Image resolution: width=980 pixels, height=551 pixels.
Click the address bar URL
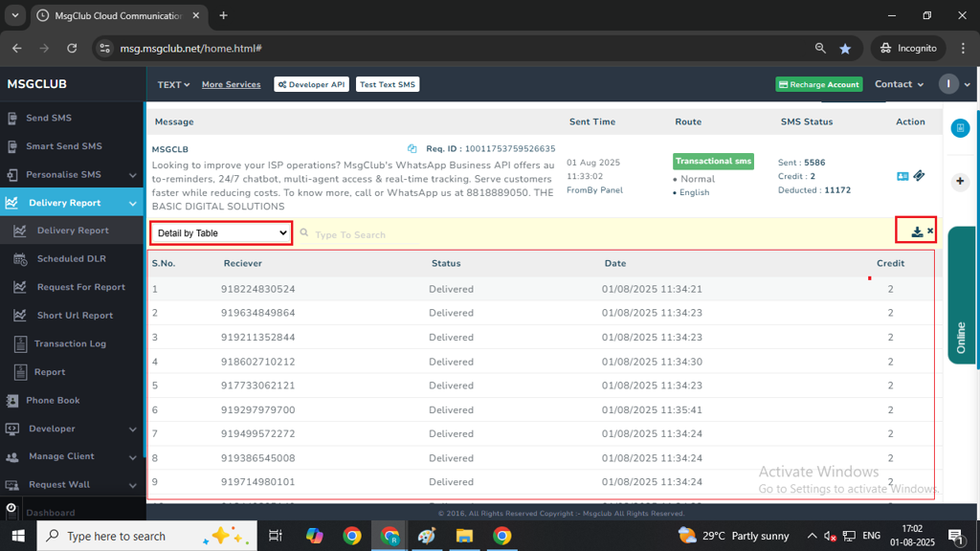pos(190,48)
